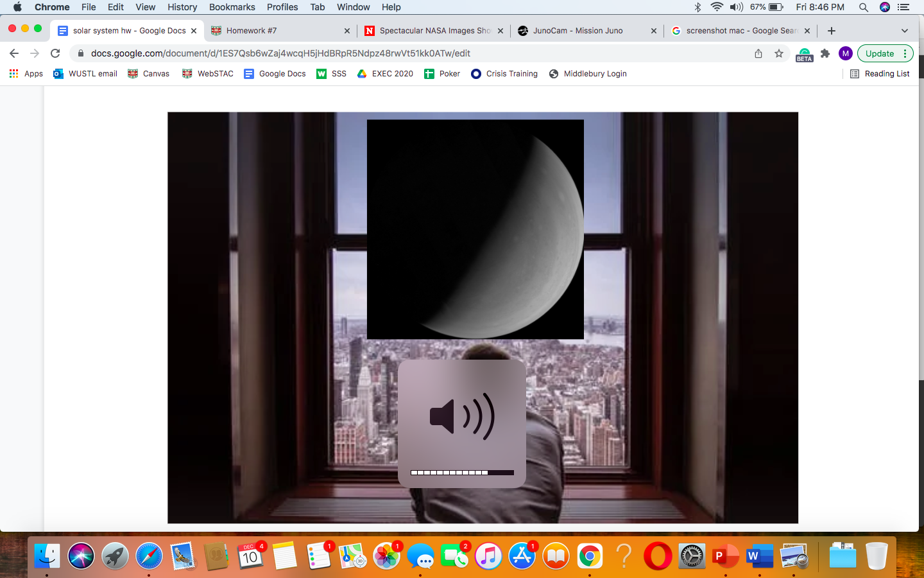Reload the current page
Viewport: 924px width, 578px height.
coord(55,53)
